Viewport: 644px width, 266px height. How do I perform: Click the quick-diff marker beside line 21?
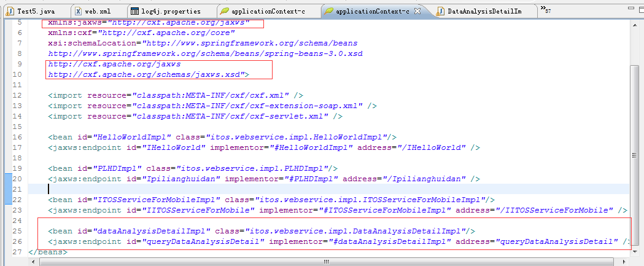[8, 189]
